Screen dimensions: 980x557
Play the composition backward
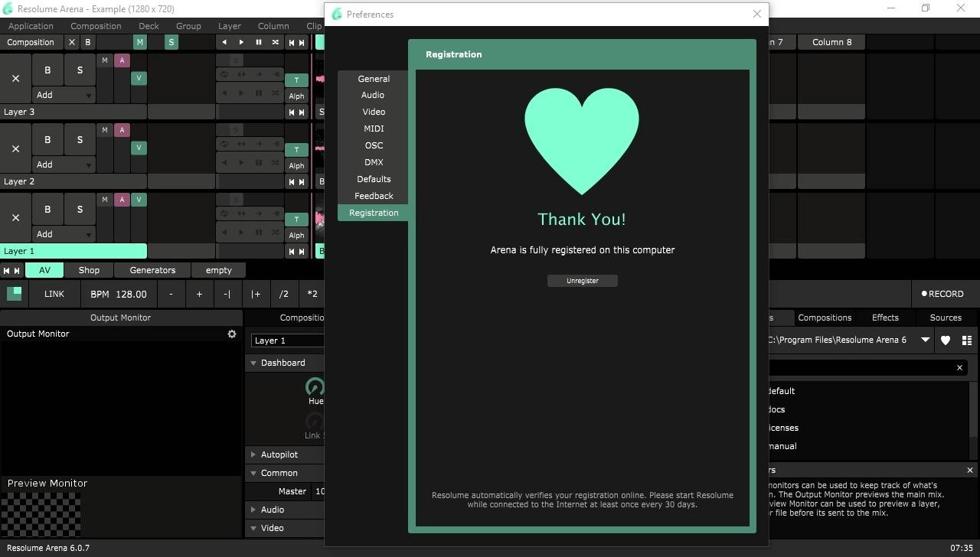(224, 42)
